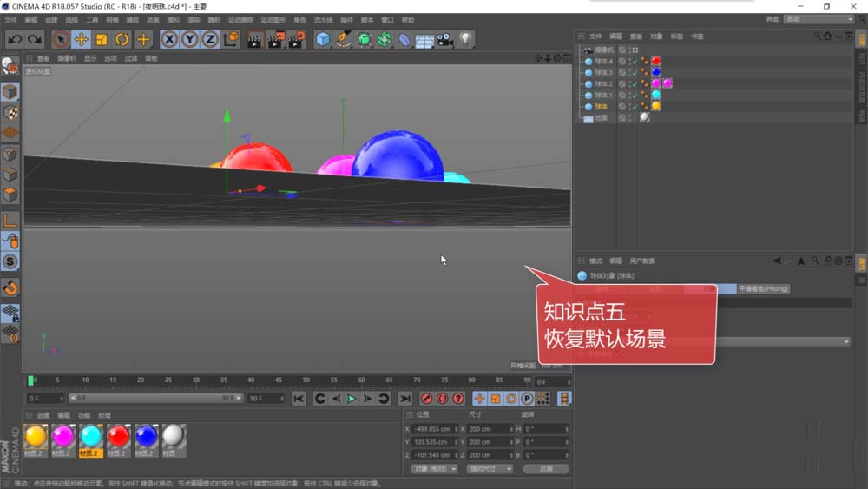Click the Redo arrow icon
This screenshot has height=489, width=868.
[35, 39]
